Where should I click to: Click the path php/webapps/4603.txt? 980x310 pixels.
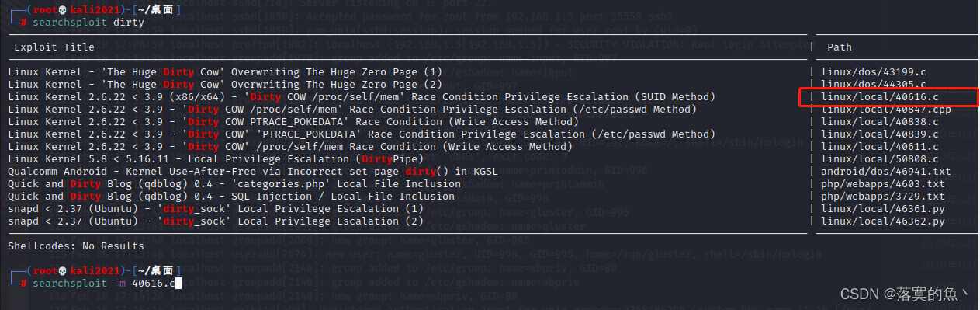coord(882,184)
